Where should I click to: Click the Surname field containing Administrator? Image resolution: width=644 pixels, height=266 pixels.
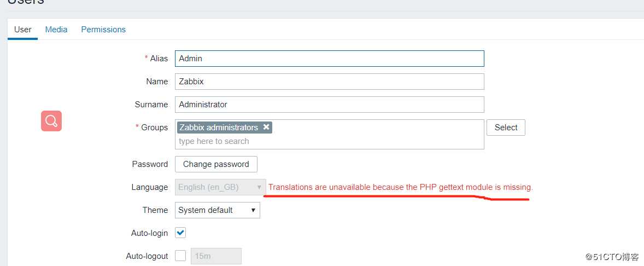(x=330, y=105)
